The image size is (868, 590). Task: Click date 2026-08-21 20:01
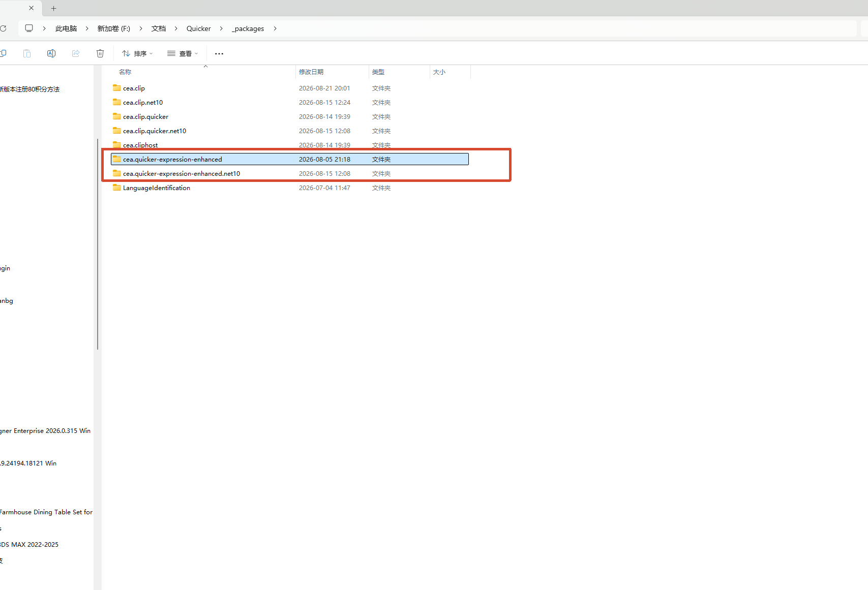pos(324,88)
